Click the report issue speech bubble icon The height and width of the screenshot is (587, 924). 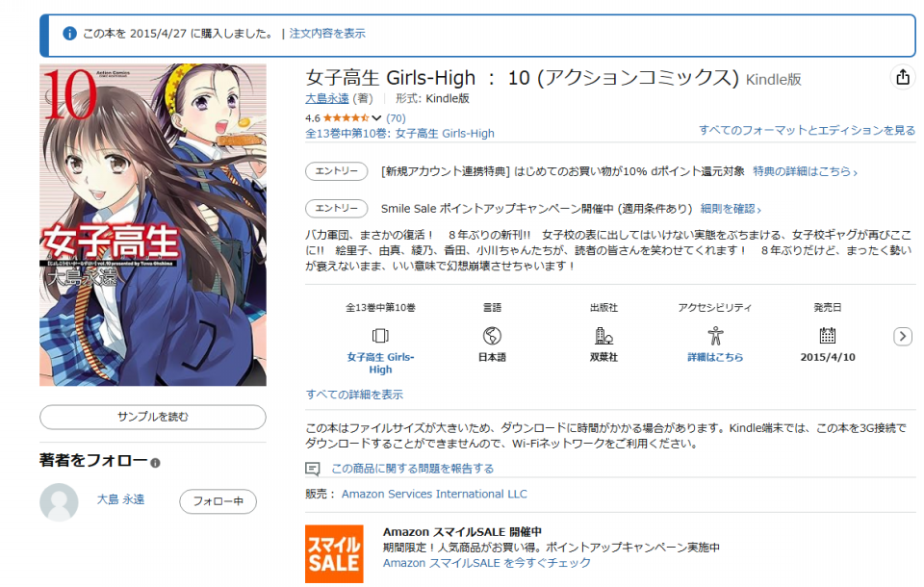[x=312, y=470]
